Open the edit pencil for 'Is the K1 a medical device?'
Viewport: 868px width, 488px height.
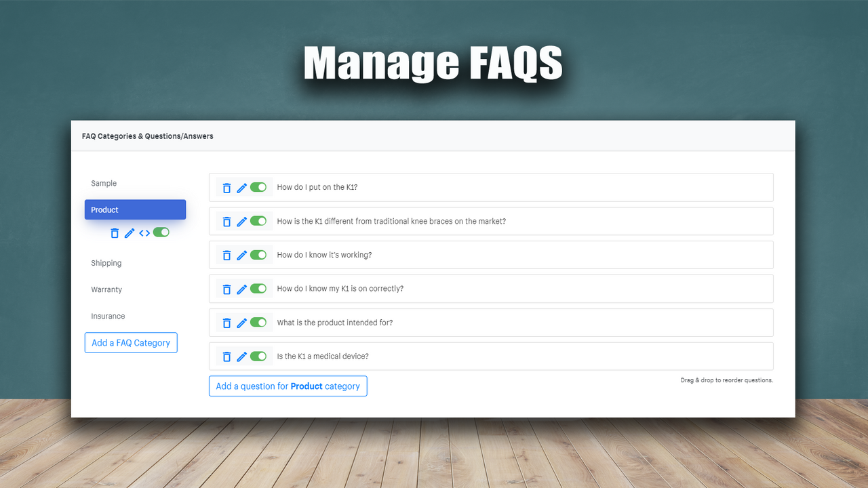(x=243, y=356)
